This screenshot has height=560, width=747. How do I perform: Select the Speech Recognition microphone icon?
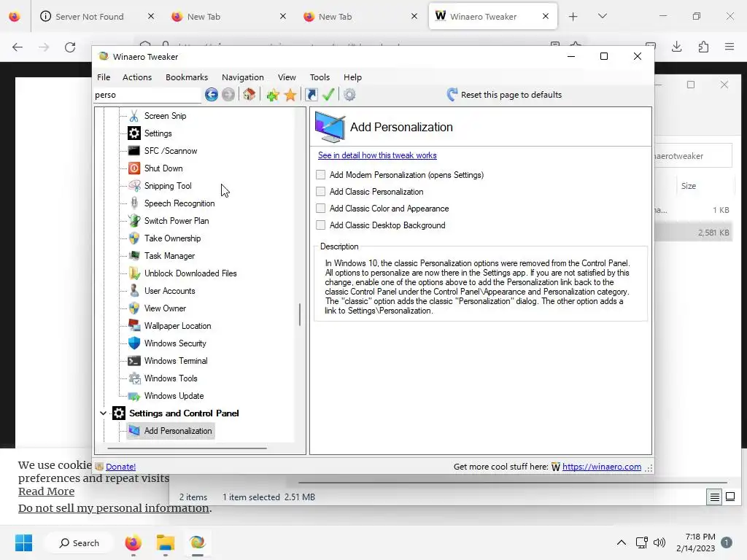[134, 203]
